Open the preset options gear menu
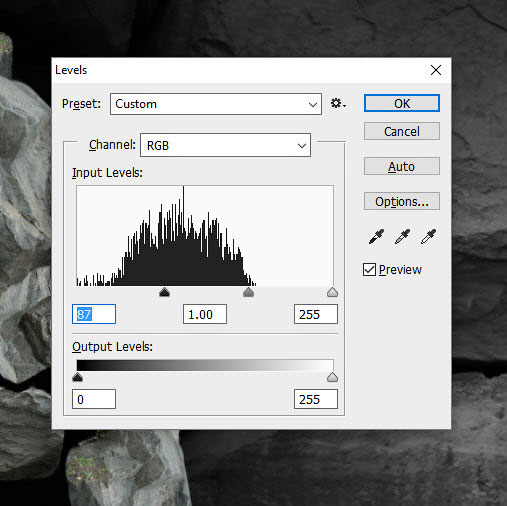Image resolution: width=507 pixels, height=506 pixels. [338, 104]
